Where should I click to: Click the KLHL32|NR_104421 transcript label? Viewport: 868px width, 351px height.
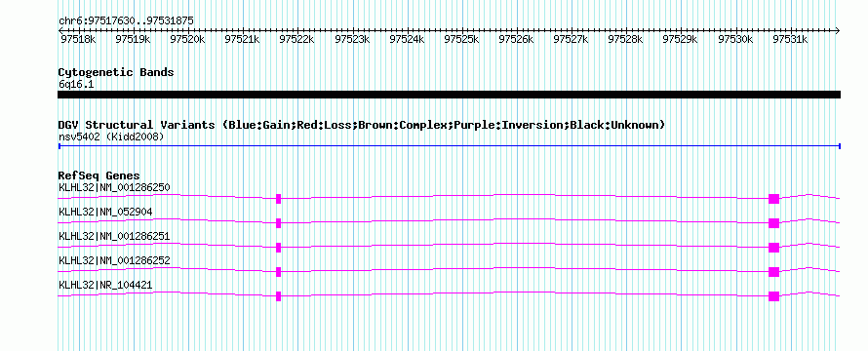[x=105, y=285]
